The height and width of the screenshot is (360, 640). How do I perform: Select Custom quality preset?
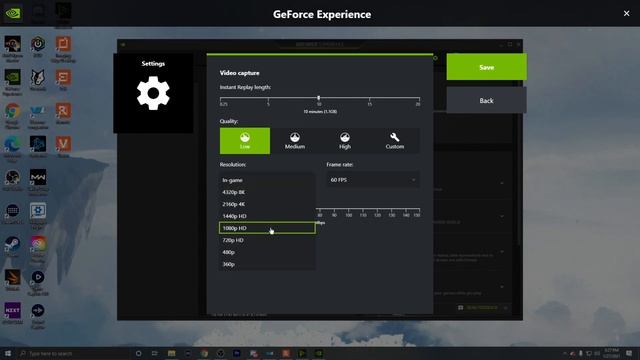point(395,141)
